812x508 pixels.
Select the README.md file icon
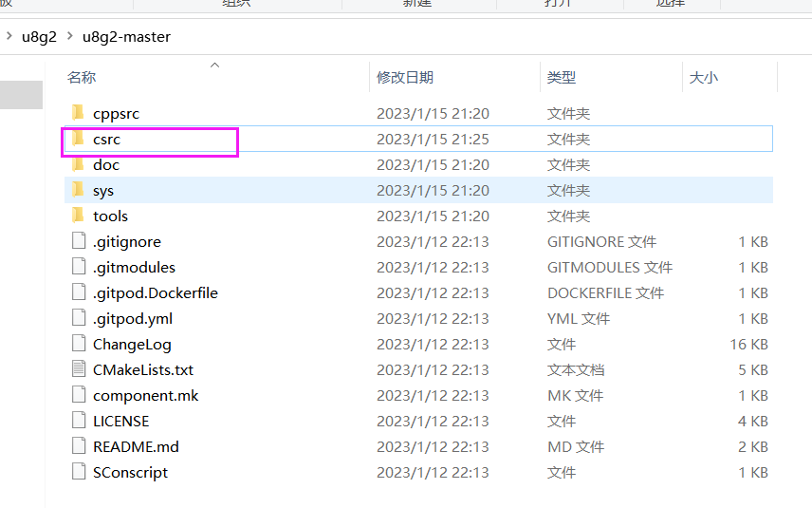(79, 446)
